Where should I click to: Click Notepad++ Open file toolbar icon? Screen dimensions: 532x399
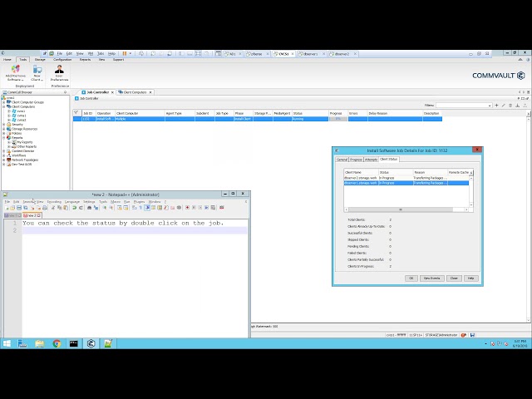click(x=12, y=208)
